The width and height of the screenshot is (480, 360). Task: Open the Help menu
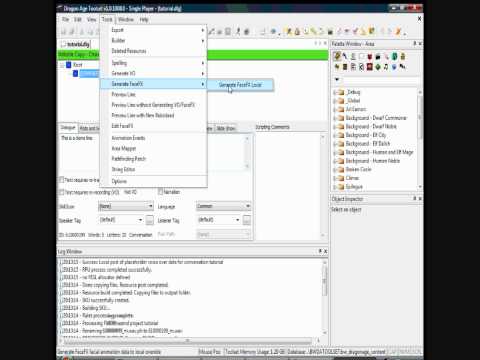tap(144, 19)
